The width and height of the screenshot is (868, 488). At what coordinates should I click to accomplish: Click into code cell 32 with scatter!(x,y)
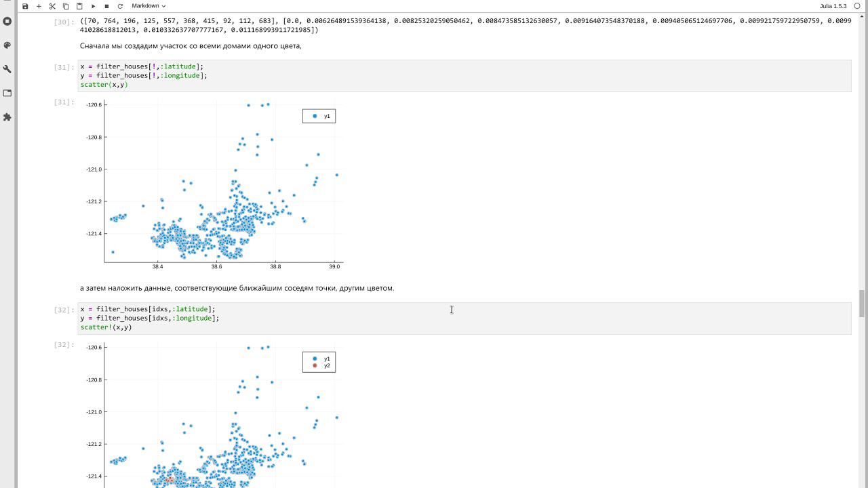[465, 318]
